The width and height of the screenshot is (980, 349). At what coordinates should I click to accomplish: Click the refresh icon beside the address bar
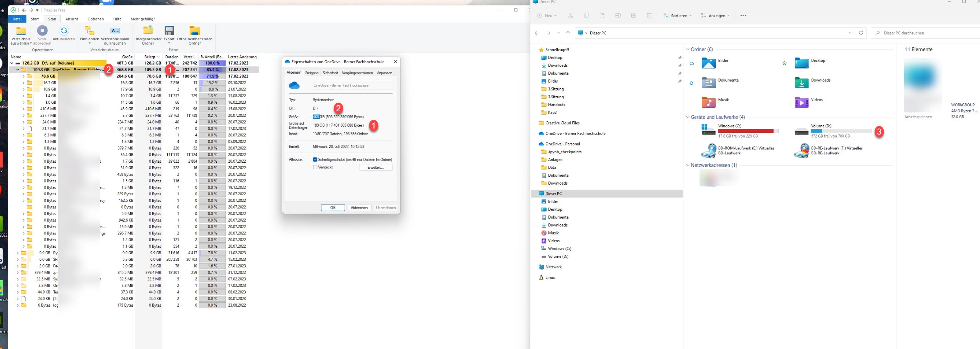(861, 33)
